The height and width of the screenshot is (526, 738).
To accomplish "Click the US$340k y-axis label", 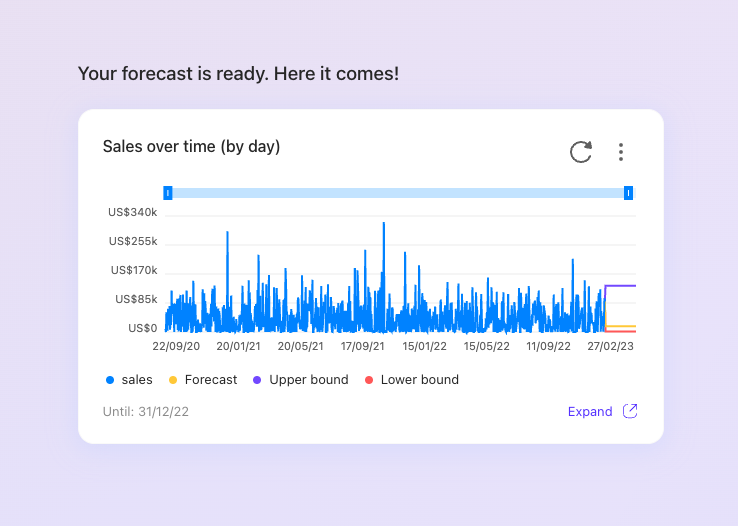I will click(133, 212).
